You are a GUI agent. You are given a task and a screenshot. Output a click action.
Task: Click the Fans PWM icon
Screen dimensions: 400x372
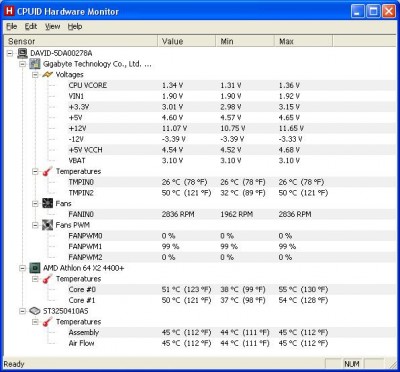click(48, 225)
